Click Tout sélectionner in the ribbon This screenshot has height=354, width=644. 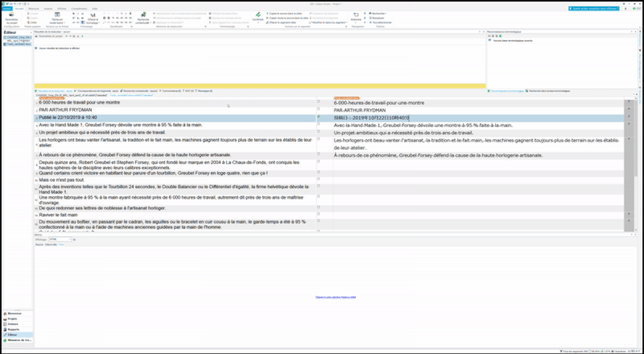pyautogui.click(x=380, y=22)
